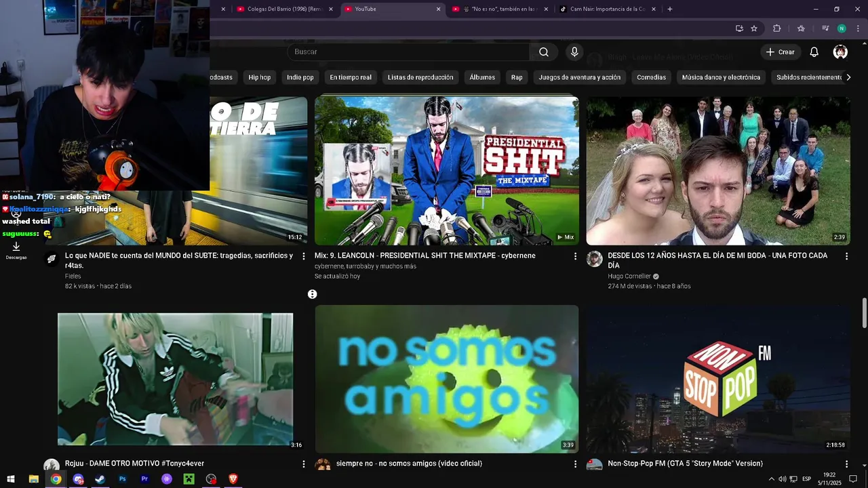868x488 pixels.
Task: Select Música dance y electrónica chip
Action: click(721, 77)
